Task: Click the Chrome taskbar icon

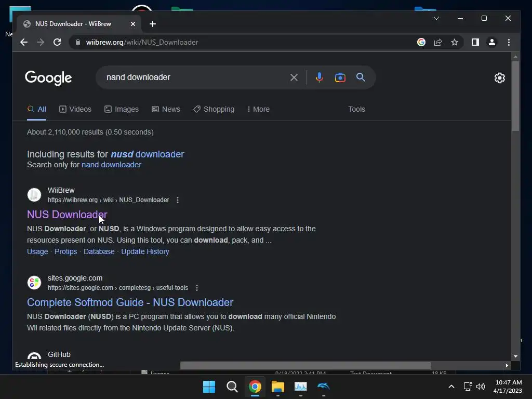Action: tap(255, 387)
